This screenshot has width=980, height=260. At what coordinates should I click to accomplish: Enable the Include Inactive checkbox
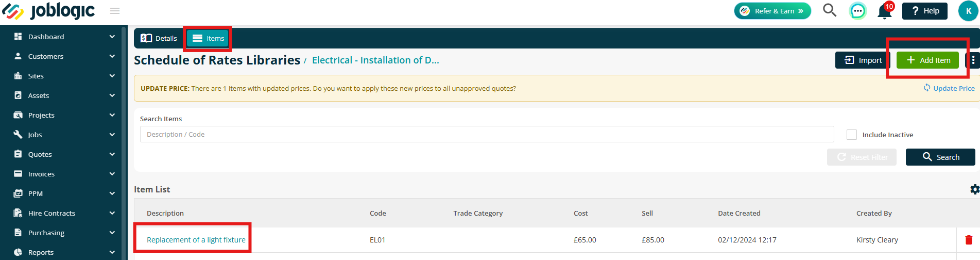(852, 135)
